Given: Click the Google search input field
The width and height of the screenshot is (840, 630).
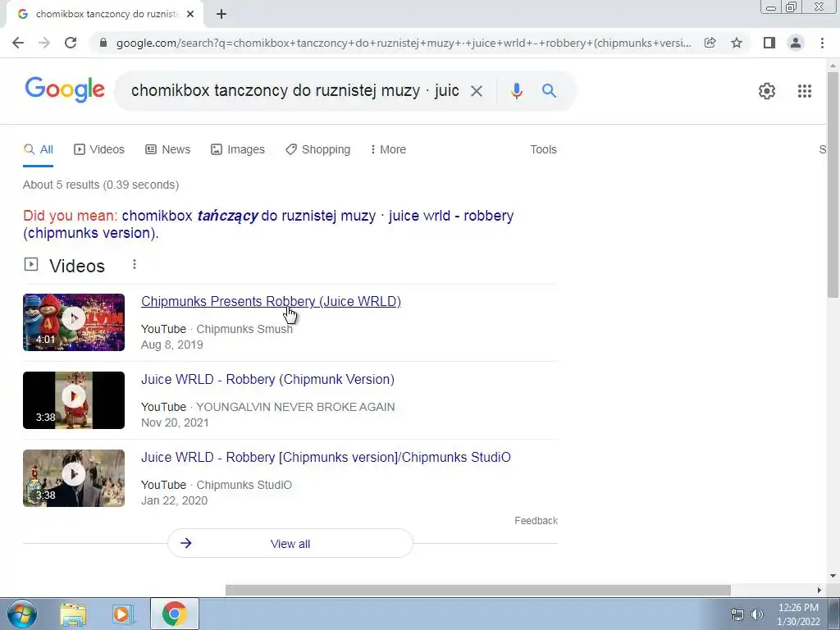Looking at the screenshot, I should click(294, 90).
